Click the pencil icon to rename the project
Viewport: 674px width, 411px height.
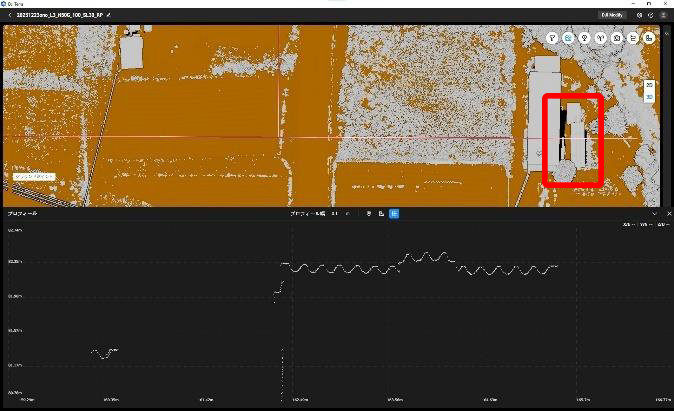tap(109, 15)
